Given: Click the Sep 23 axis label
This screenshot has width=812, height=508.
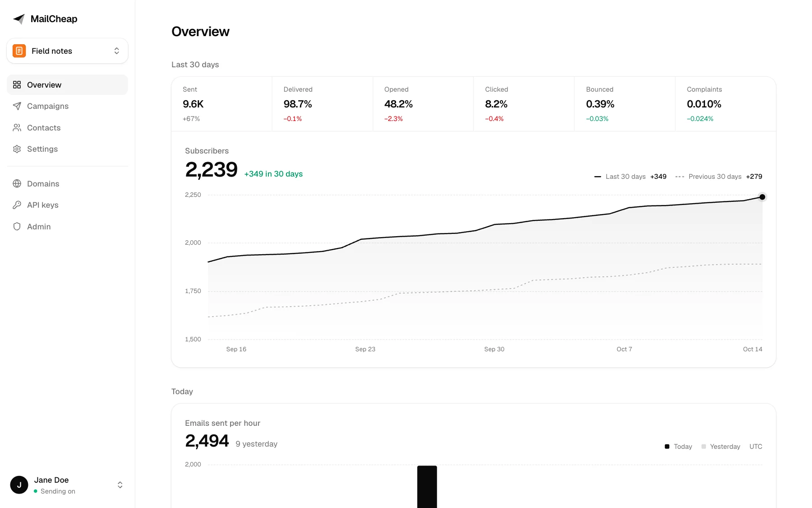Looking at the screenshot, I should click(365, 349).
